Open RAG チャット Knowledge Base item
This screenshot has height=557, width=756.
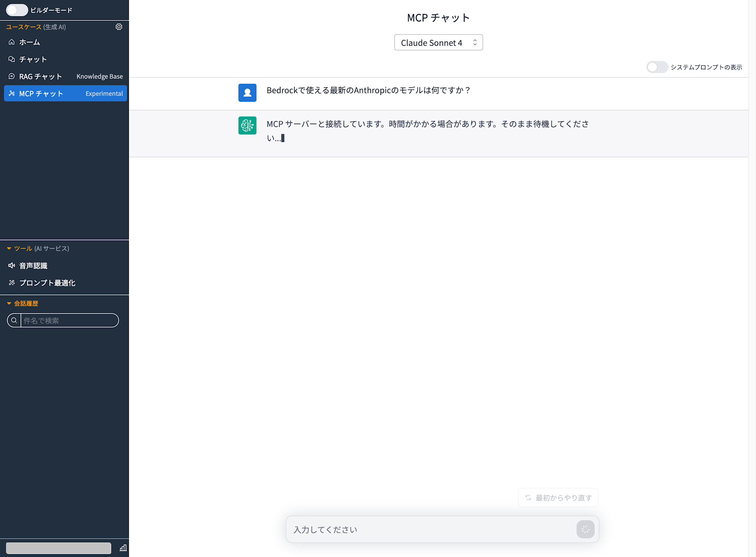65,76
